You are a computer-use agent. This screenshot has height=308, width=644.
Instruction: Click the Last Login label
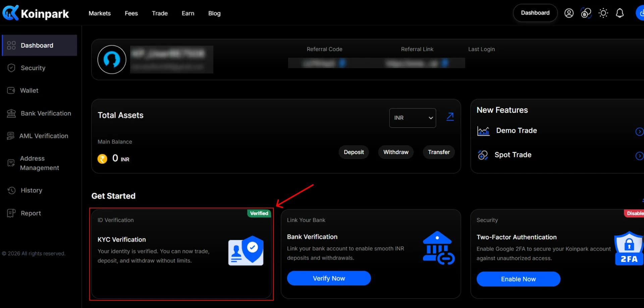coord(481,49)
